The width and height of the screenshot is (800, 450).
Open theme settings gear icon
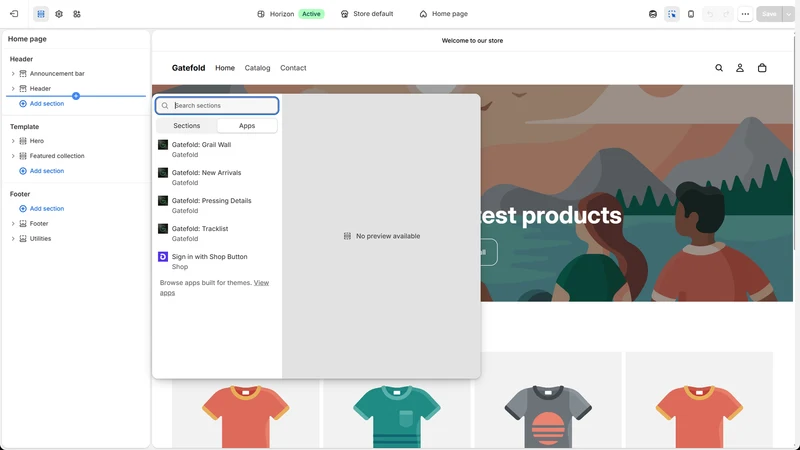59,14
